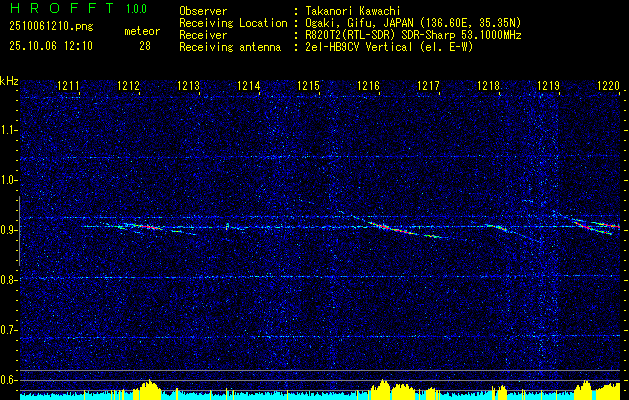This screenshot has width=629, height=400.
Task: Select the 1214 time label
Action: 249,85
